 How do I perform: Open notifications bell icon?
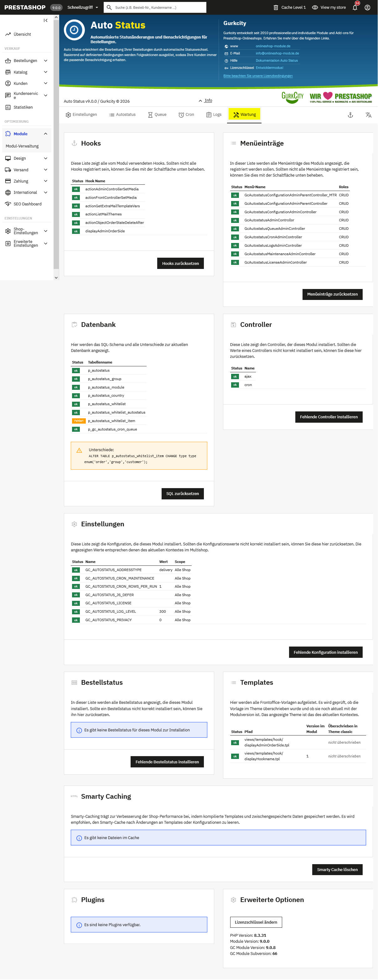click(x=355, y=7)
